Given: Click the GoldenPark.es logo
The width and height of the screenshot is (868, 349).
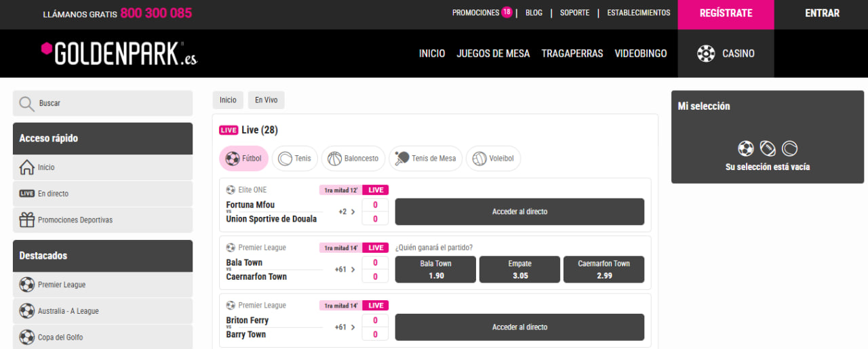Looking at the screenshot, I should pos(119,53).
